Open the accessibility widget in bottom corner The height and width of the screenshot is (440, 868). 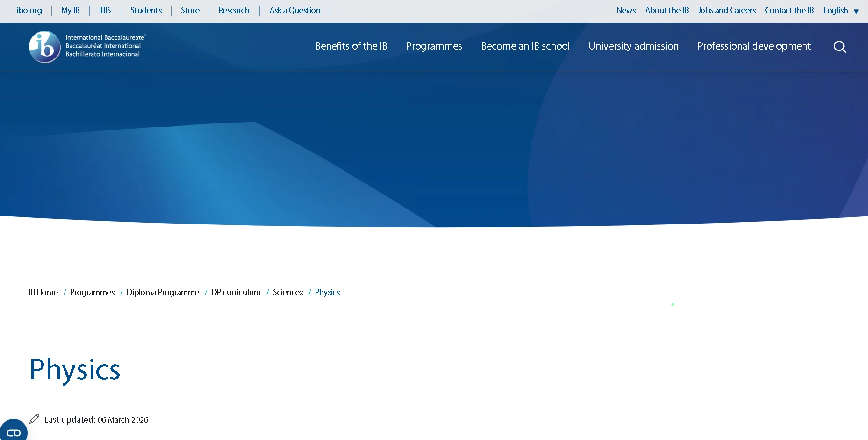(14, 431)
